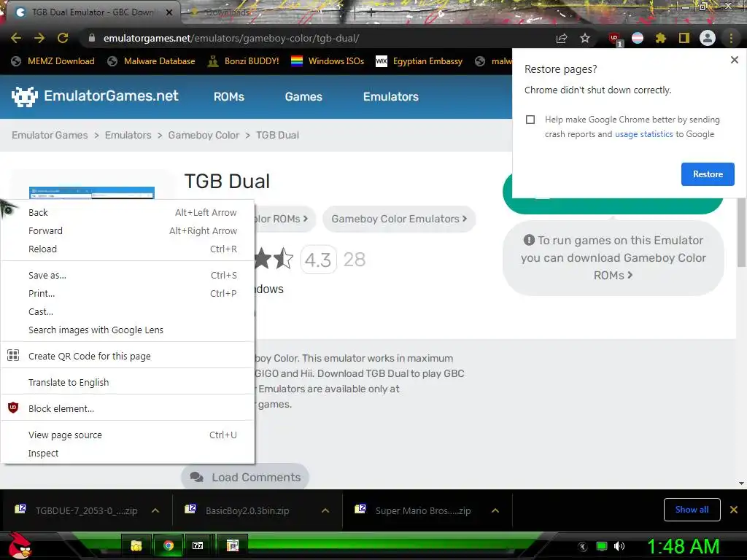
Task: Open Egyptian Embassy bookmark
Action: (x=419, y=61)
